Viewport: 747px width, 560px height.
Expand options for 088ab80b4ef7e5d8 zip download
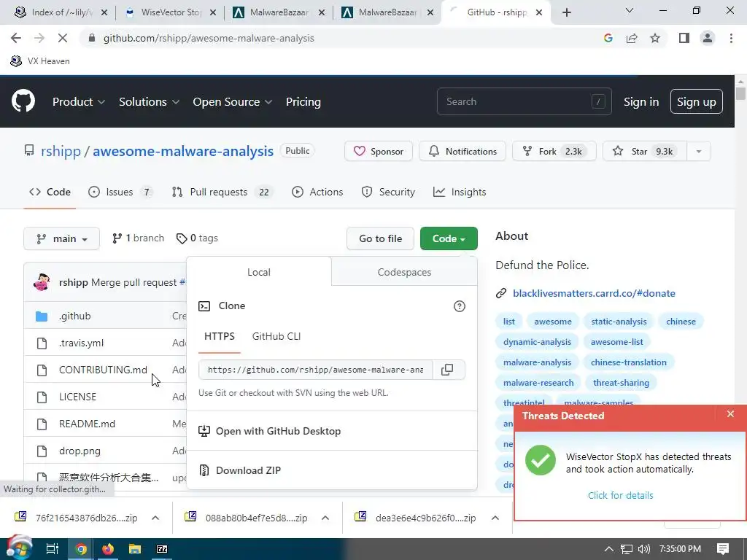point(325,518)
